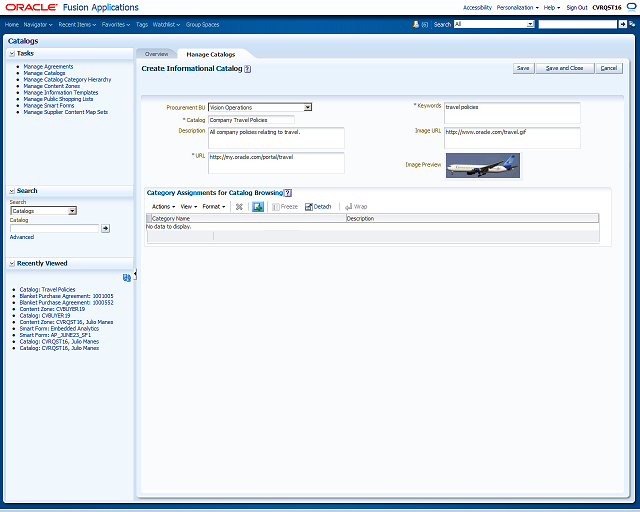Open the Navigator menu
Viewport: 640px width, 512px height.
coord(38,24)
